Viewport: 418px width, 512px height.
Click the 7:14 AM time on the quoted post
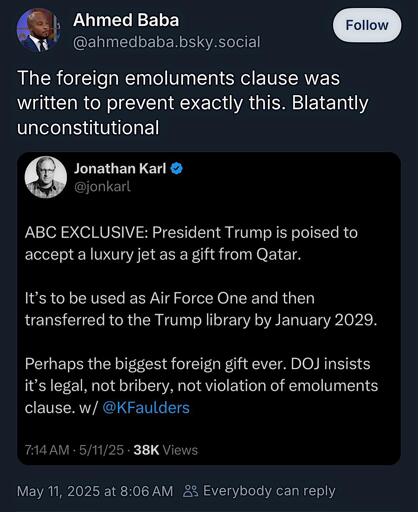coord(47,450)
